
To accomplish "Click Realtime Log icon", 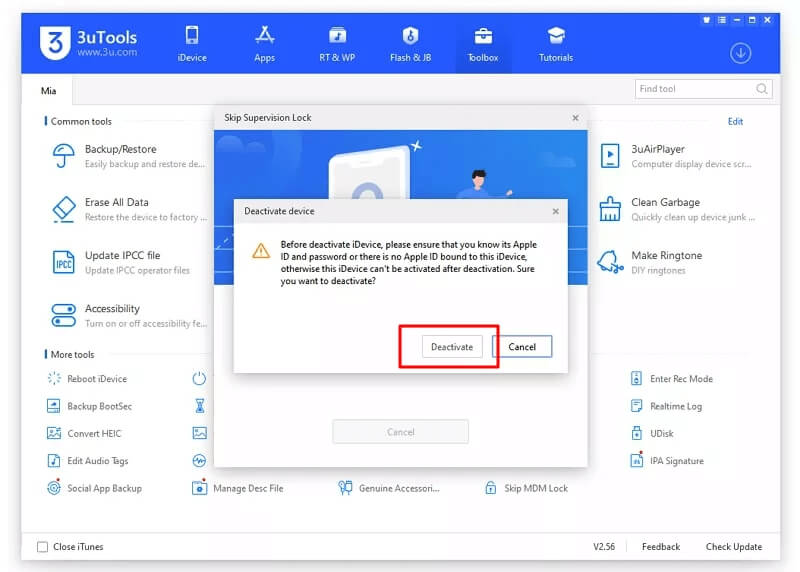I will (x=636, y=406).
